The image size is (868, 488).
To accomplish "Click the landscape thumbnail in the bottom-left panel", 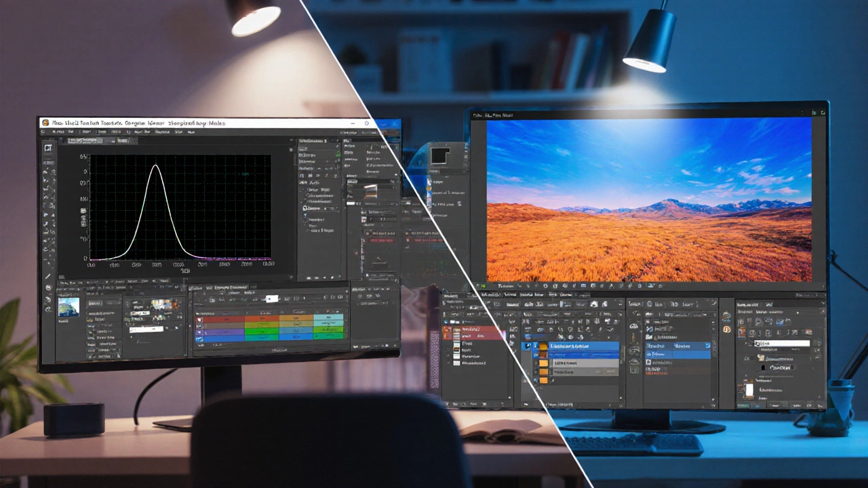I will point(68,307).
